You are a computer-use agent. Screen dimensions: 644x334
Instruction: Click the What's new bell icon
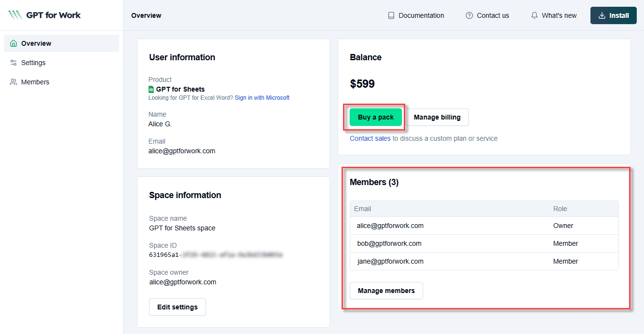tap(534, 15)
